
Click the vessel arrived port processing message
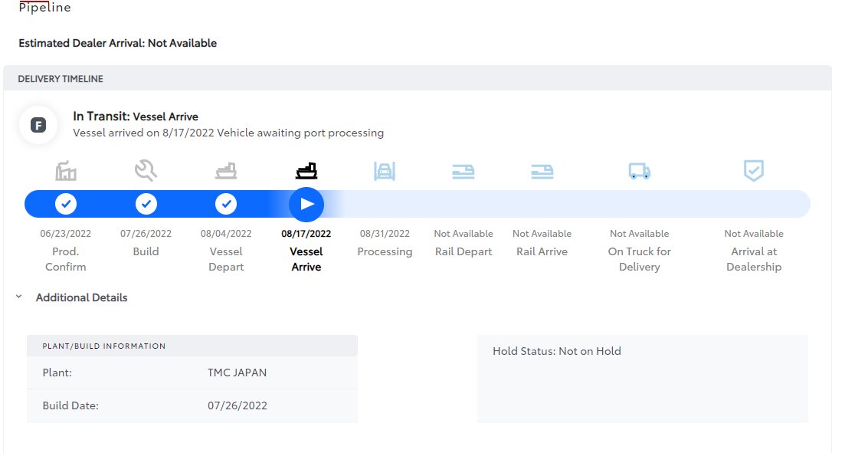(228, 133)
